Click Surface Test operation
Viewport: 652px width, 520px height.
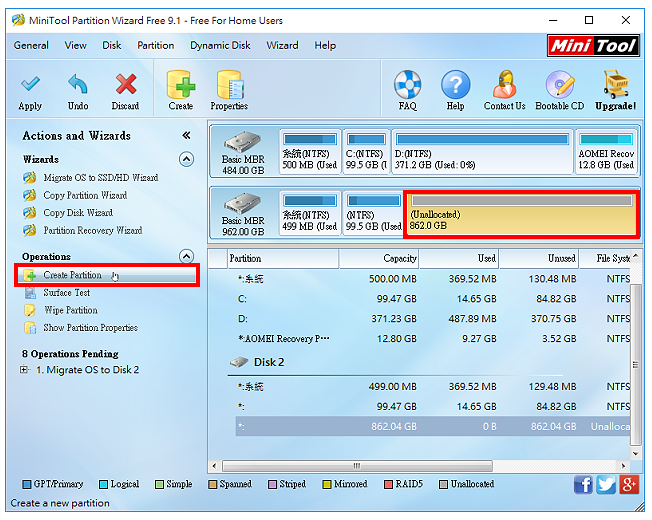tap(67, 293)
